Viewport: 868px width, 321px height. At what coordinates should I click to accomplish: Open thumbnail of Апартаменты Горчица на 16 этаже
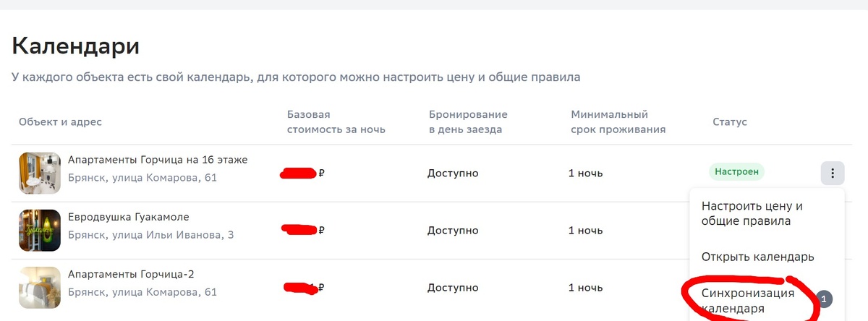tap(40, 173)
